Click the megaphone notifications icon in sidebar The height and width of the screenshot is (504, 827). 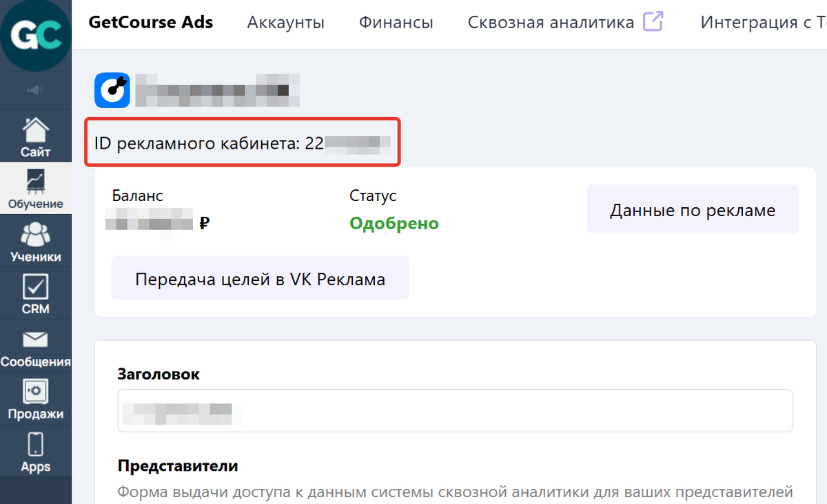[35, 90]
